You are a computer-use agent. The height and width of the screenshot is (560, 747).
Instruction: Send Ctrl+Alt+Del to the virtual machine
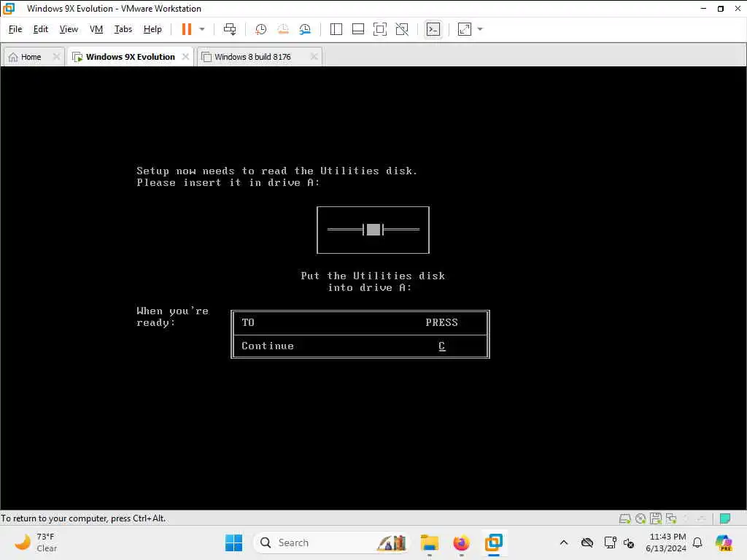click(230, 29)
